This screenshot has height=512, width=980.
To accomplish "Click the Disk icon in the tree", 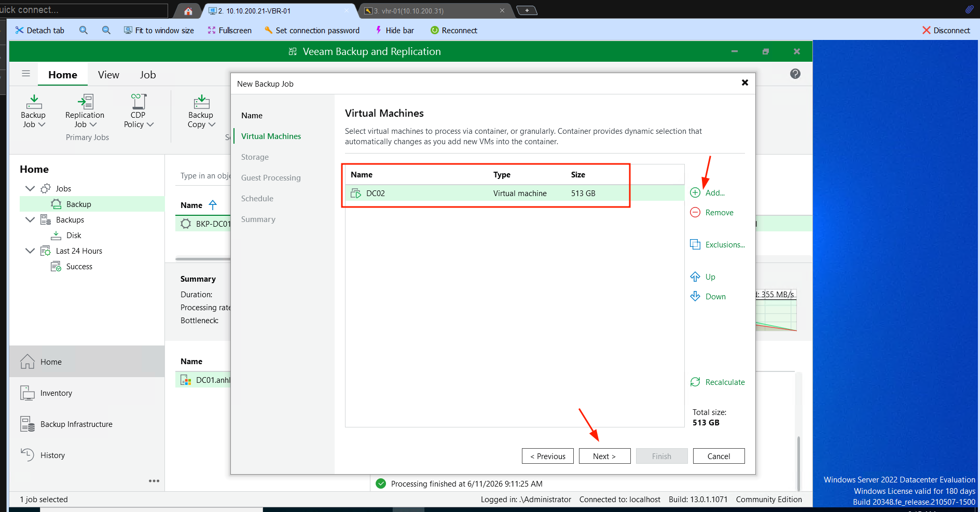I will click(56, 235).
